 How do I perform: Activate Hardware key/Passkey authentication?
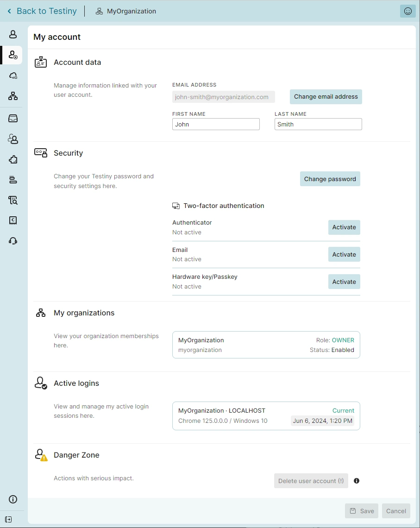click(x=344, y=282)
